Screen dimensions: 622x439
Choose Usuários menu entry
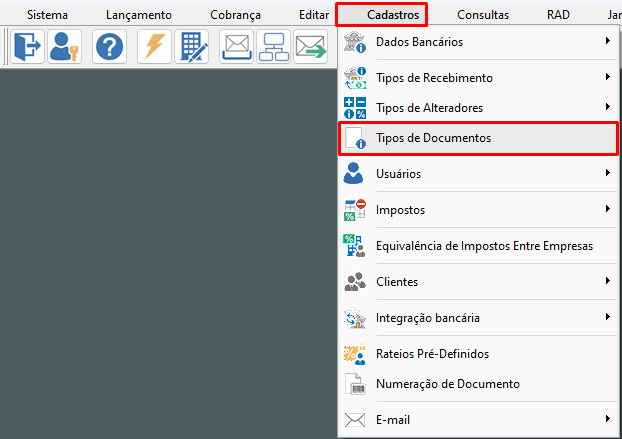(478, 174)
